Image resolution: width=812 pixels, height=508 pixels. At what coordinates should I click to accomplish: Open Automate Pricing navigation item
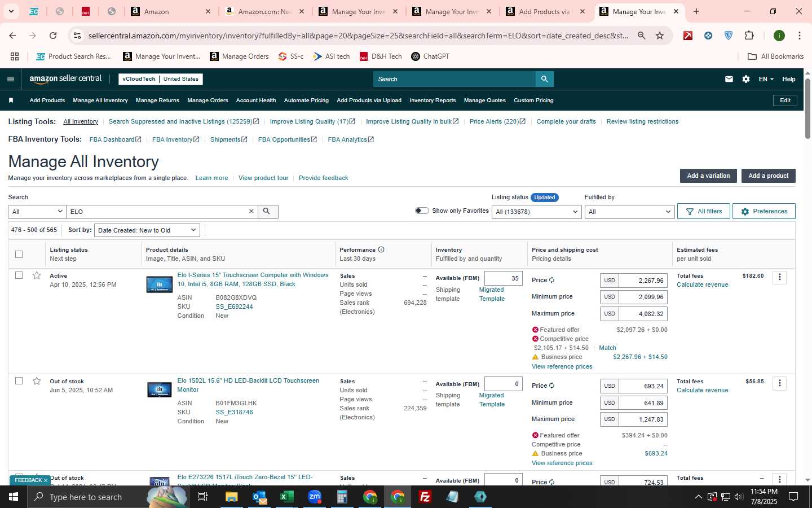click(306, 100)
